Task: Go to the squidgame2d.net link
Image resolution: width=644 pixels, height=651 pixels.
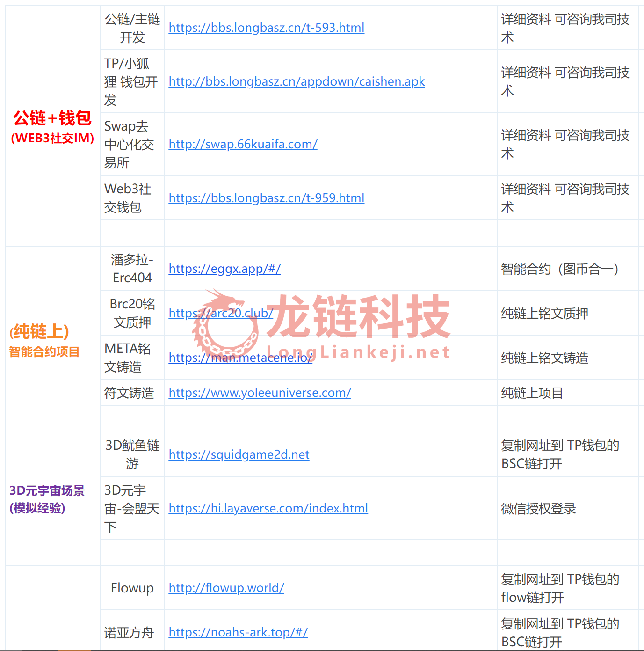Action: (x=239, y=454)
